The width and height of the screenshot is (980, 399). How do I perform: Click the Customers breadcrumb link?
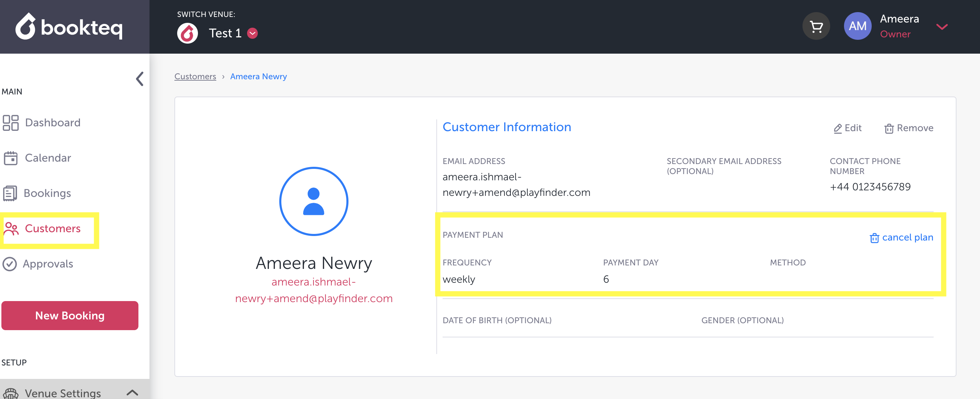pyautogui.click(x=195, y=76)
